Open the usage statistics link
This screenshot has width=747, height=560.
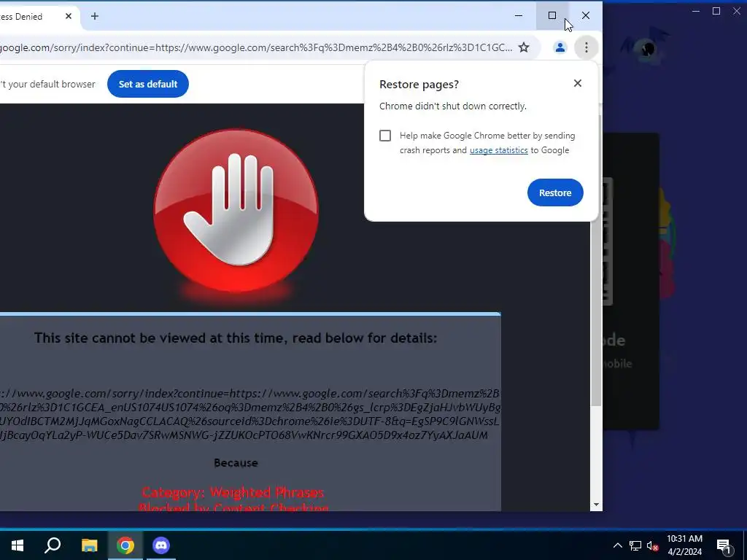(x=498, y=150)
